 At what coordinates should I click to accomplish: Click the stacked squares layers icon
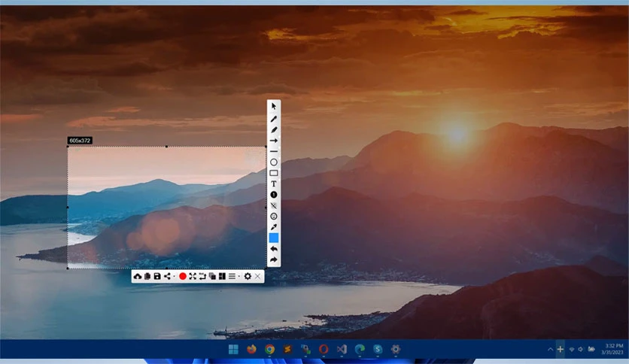tap(212, 276)
